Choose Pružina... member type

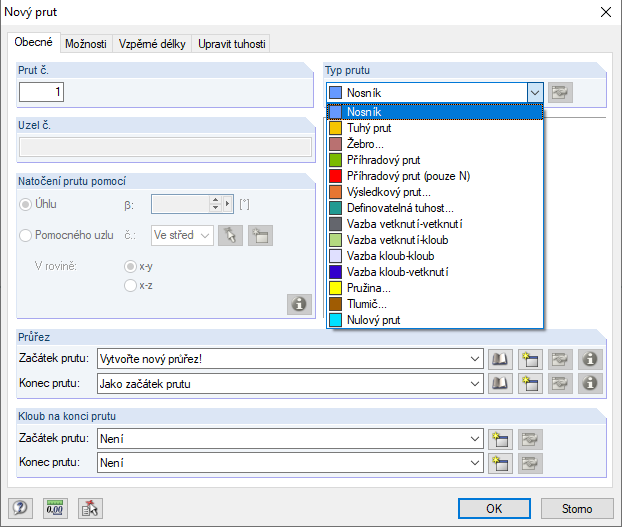point(435,288)
